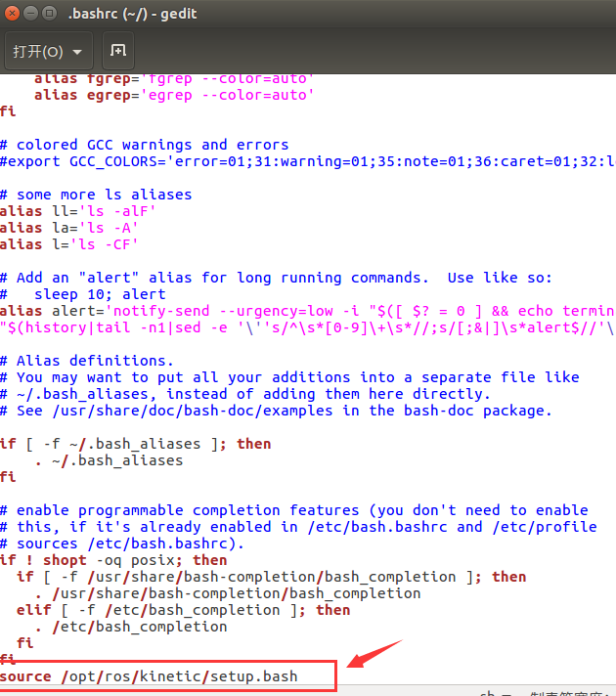
Task: Click the line starting "$(history|tail -n1|sed"
Action: coord(308,328)
